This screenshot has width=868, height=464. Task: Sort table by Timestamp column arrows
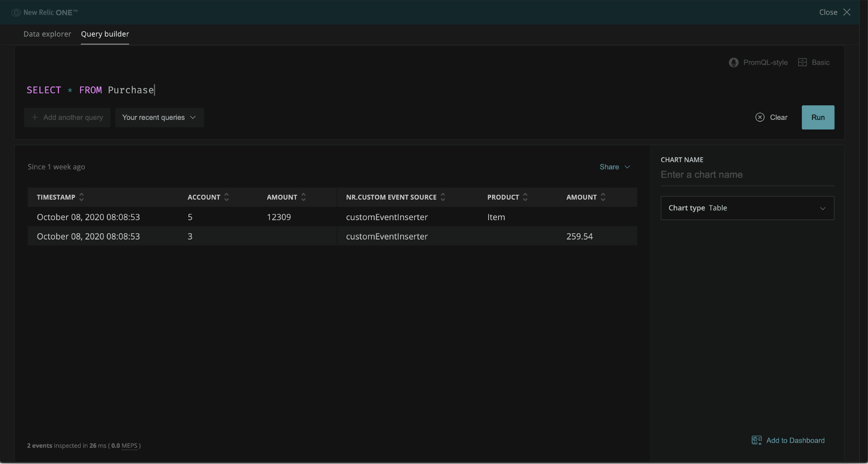82,197
